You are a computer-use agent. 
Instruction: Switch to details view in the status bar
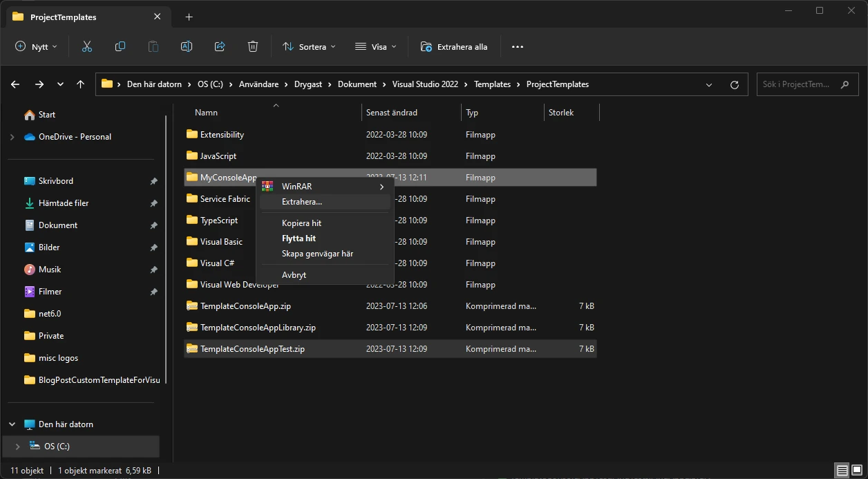[840, 469]
